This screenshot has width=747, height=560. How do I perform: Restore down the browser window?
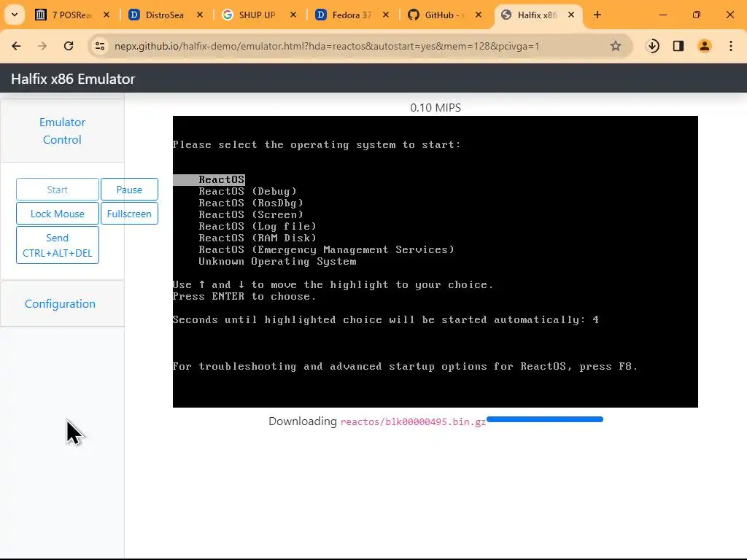pyautogui.click(x=697, y=15)
